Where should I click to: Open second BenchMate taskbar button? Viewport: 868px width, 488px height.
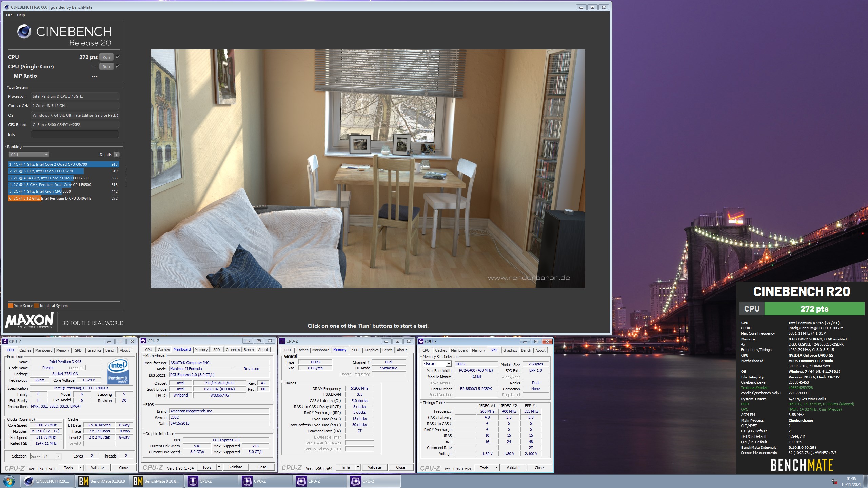pyautogui.click(x=156, y=481)
